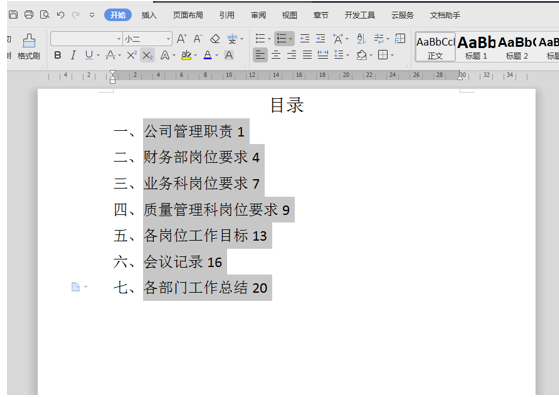Open highlight color dropdown arrow
This screenshot has height=397, width=559.
coord(195,55)
